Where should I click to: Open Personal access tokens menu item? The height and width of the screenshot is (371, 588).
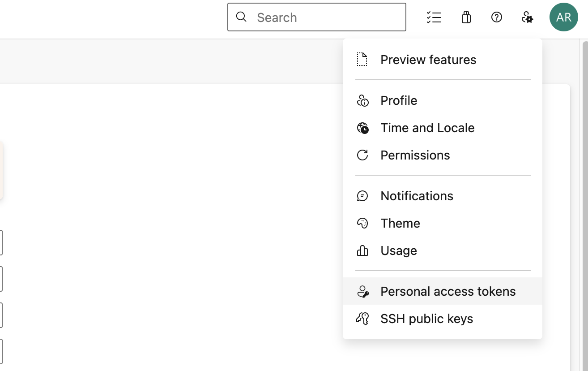[x=447, y=291]
